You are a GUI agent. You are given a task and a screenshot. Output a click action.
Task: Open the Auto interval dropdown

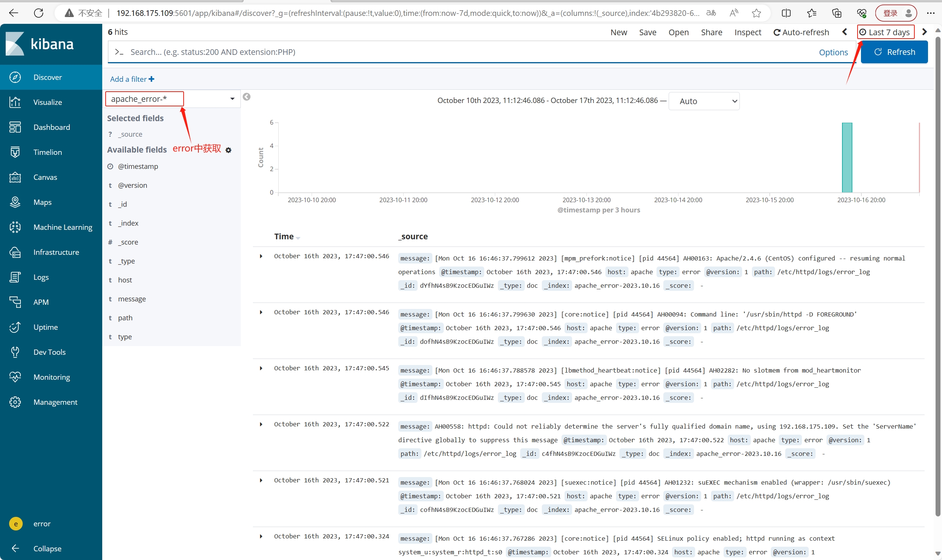point(704,101)
